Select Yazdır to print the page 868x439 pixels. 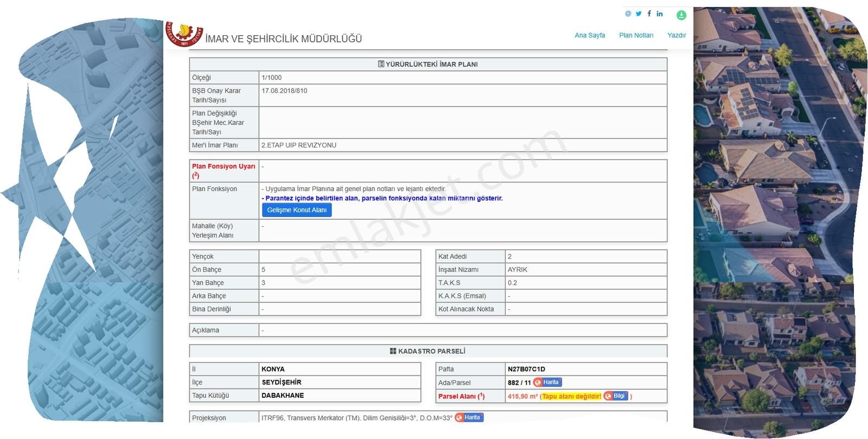pyautogui.click(x=676, y=35)
